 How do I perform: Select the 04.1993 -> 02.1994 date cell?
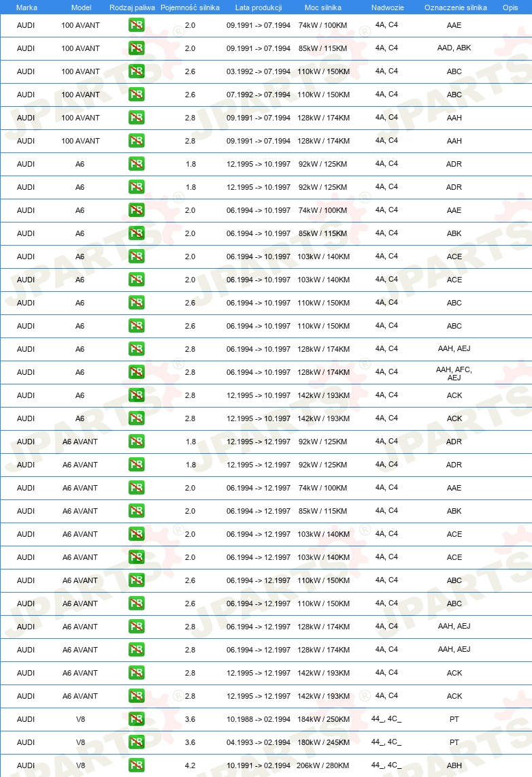259,742
